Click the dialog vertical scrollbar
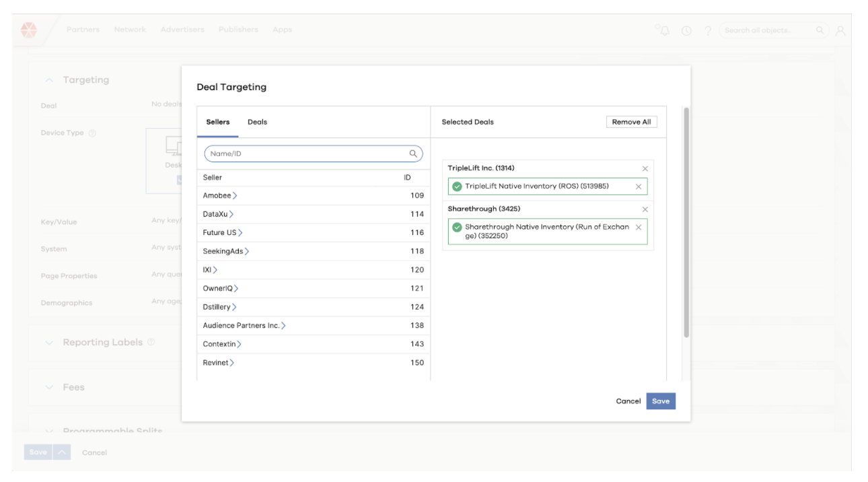The height and width of the screenshot is (482, 868). click(686, 222)
